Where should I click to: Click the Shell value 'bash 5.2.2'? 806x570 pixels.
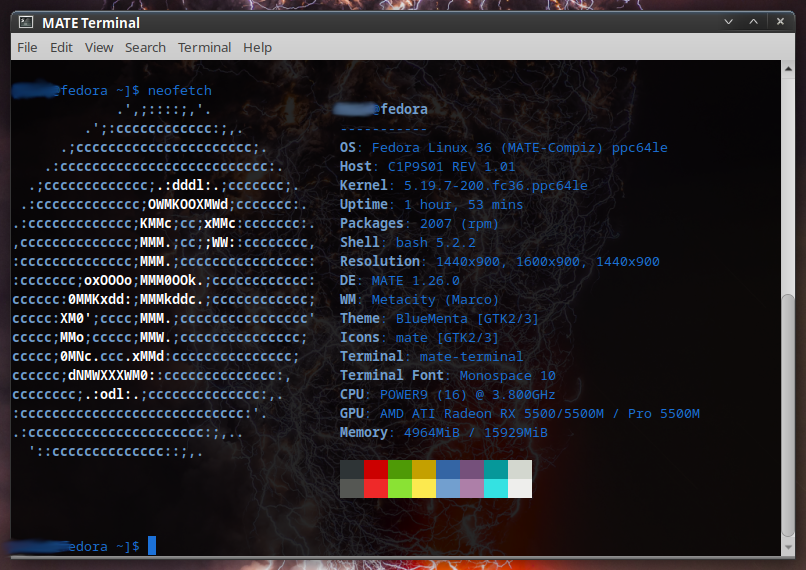point(435,243)
